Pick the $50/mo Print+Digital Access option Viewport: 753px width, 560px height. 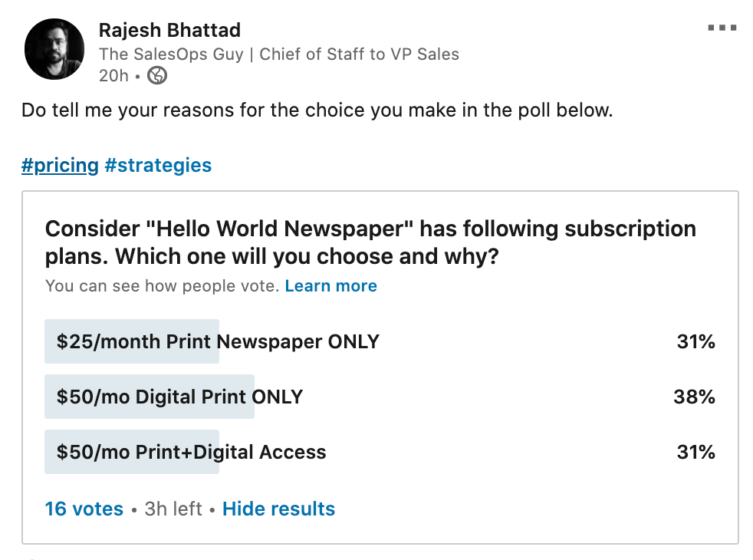[x=191, y=452]
